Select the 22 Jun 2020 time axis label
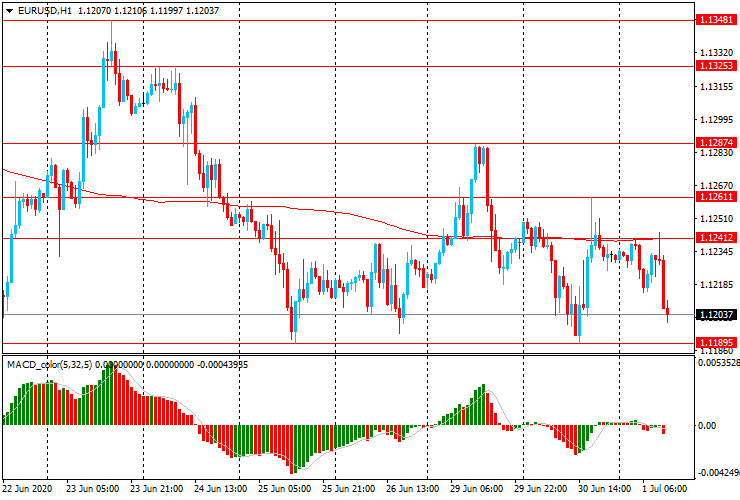The width and height of the screenshot is (740, 500). (27, 488)
